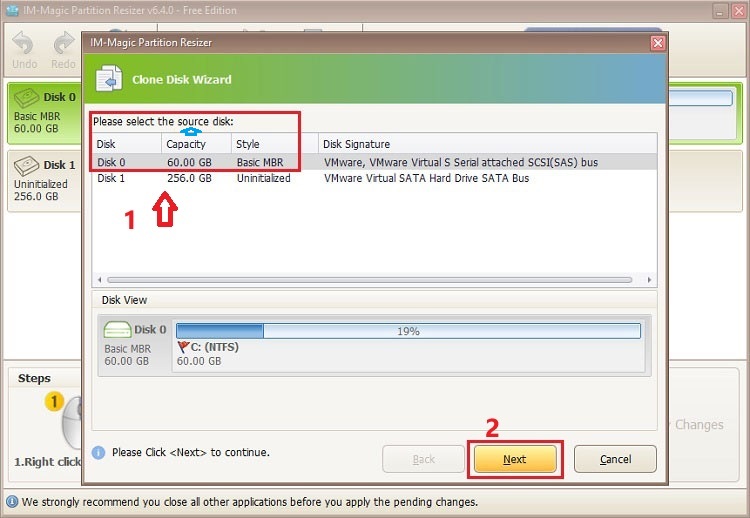Click the VMware Virtual SATA Hard Drive signature

point(426,178)
